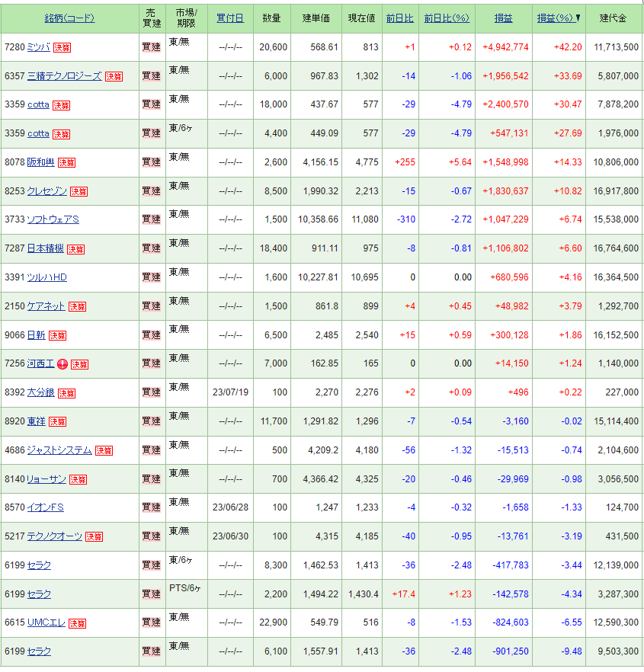Open the ミツバ stock link
This screenshot has height=672, width=644.
[39, 47]
